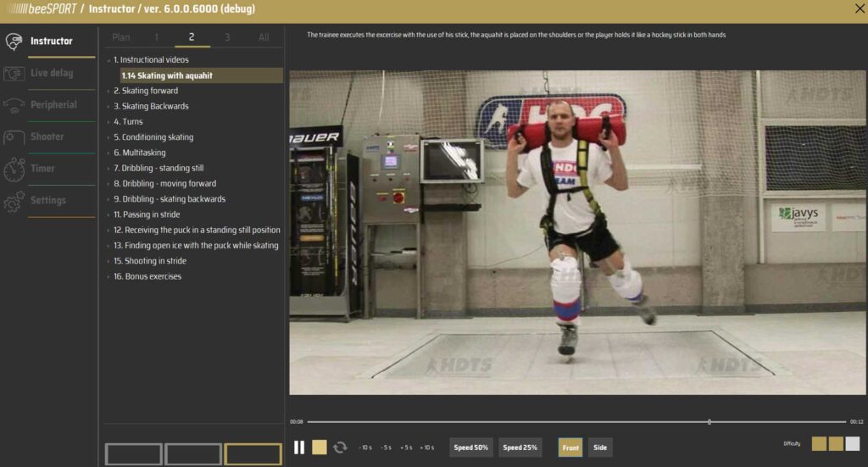Toggle the loop repeat icon

click(x=340, y=448)
